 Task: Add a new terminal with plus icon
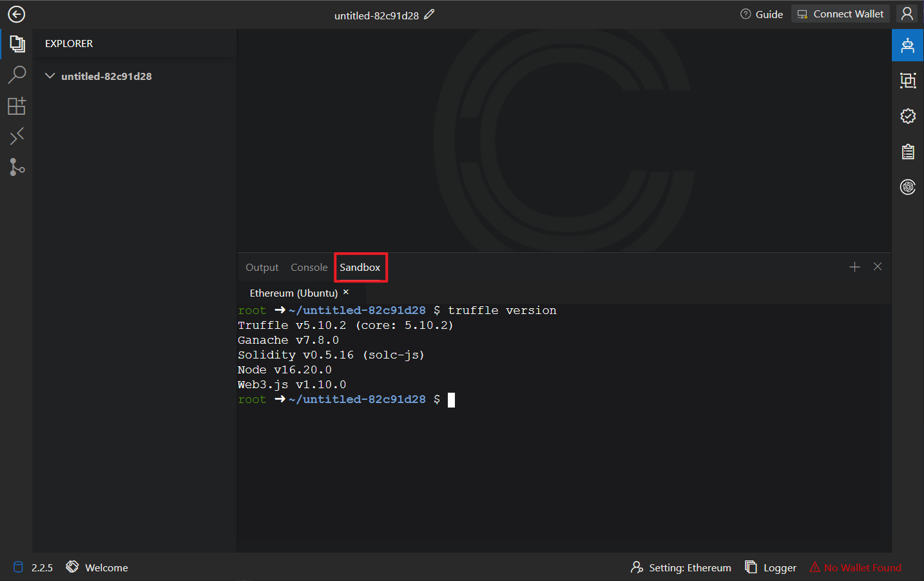(854, 267)
